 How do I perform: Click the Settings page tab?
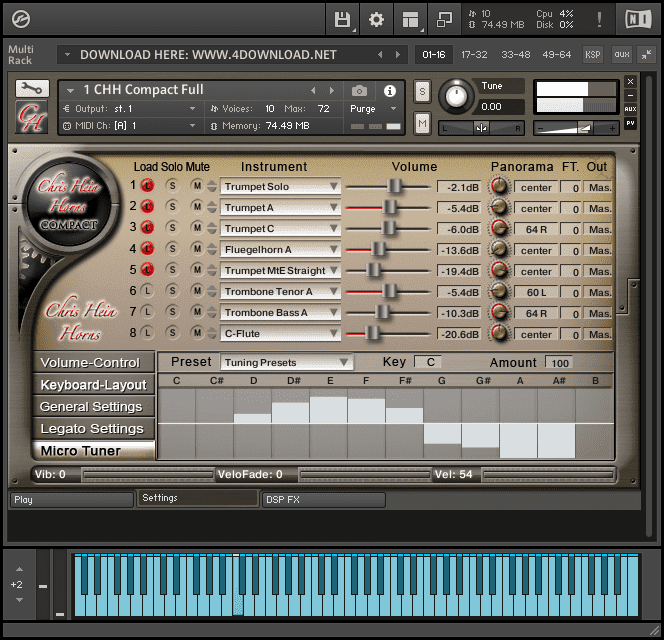(x=198, y=498)
